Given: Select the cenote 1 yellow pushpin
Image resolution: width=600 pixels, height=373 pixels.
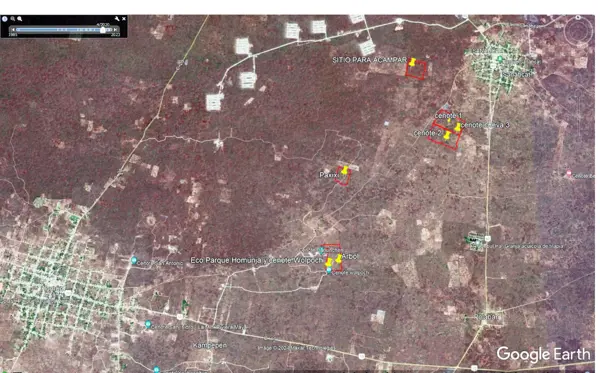Looking at the screenshot, I should [449, 121].
